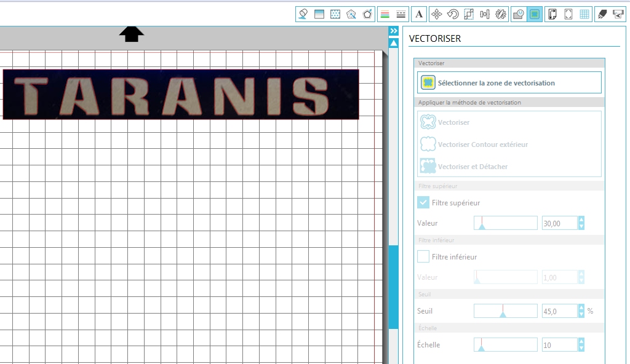Open the pentagon-with-eyedropper fill options icon
Image resolution: width=630 pixels, height=364 pixels.
coord(351,15)
